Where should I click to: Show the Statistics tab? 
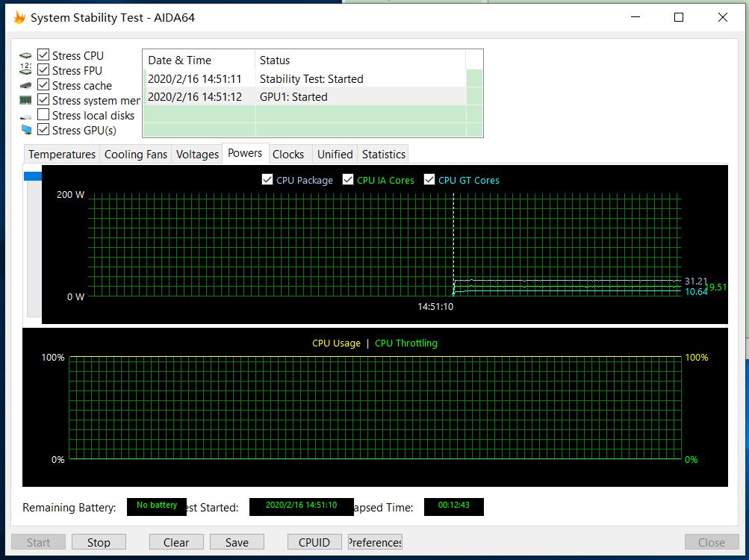tap(383, 155)
